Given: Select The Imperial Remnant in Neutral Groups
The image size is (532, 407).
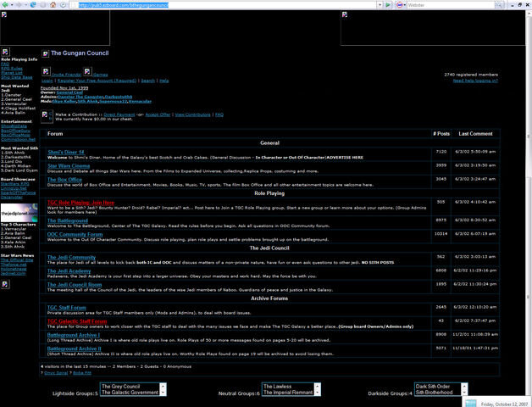Looking at the screenshot, I should click(x=288, y=393).
